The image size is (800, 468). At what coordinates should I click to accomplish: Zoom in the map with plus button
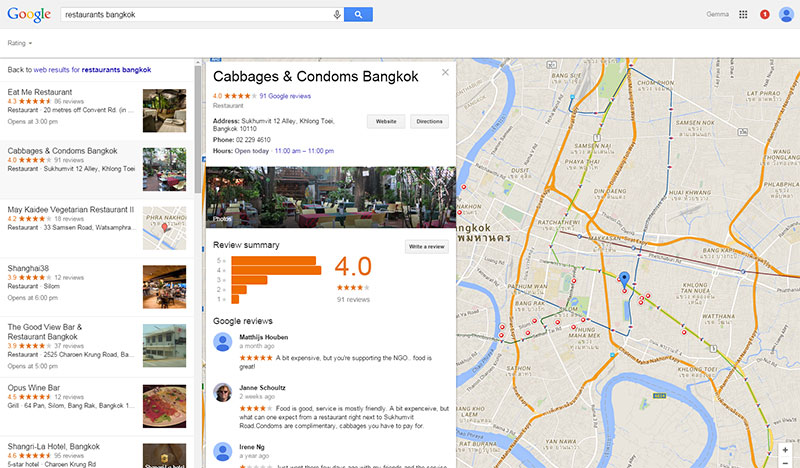click(x=785, y=450)
